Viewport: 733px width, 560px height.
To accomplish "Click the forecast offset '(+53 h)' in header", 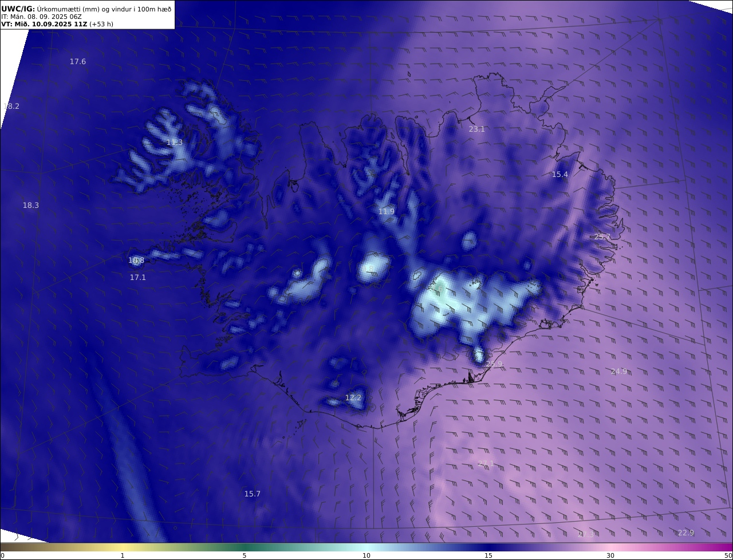I will tap(101, 25).
